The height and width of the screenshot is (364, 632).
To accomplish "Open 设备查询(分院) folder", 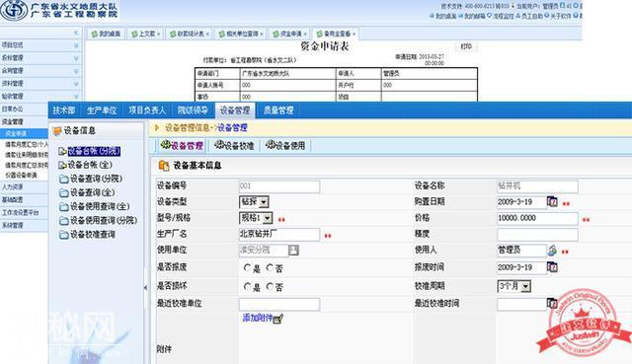I will click(96, 179).
